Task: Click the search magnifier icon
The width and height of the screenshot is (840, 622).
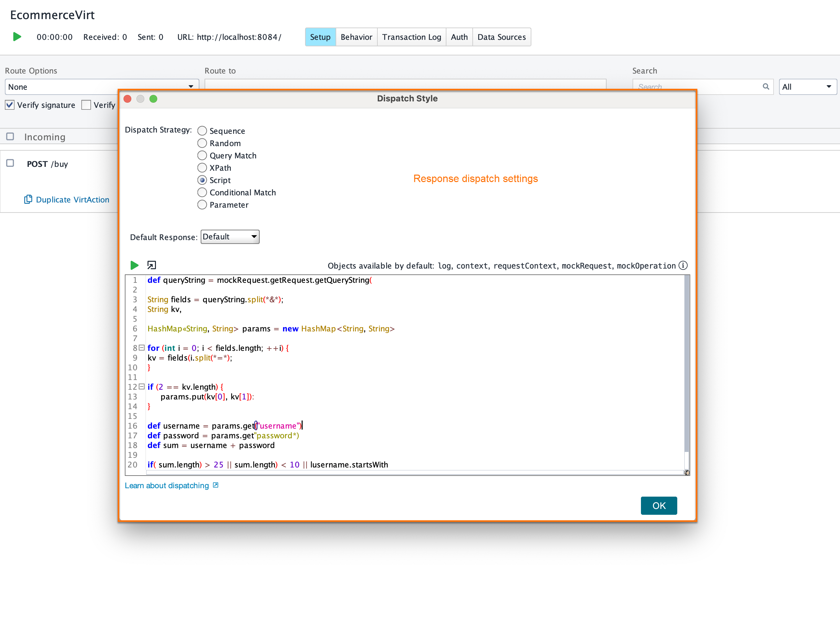Action: [x=766, y=86]
